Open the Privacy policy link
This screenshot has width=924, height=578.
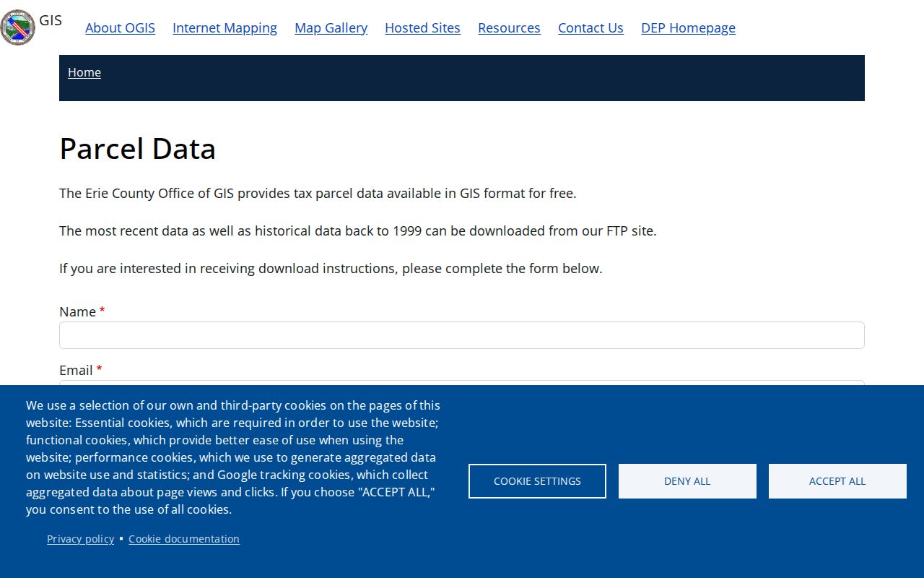point(80,539)
